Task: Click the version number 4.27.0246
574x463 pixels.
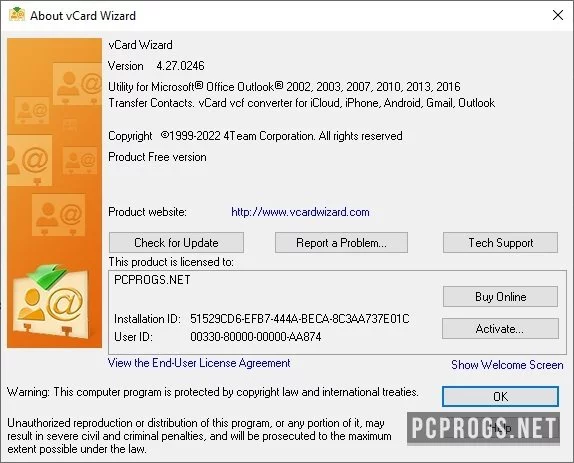Action: [180, 66]
